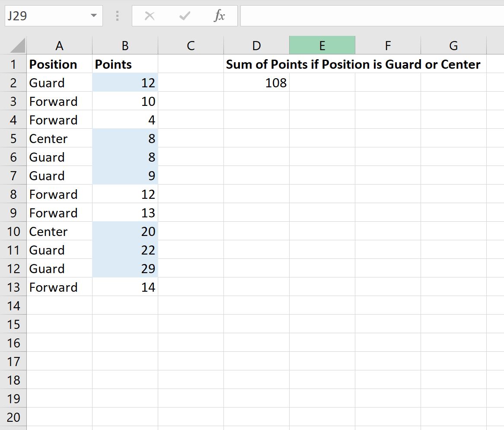This screenshot has height=430, width=504.
Task: Click the Sum of Points title cell
Action: pyautogui.click(x=353, y=64)
